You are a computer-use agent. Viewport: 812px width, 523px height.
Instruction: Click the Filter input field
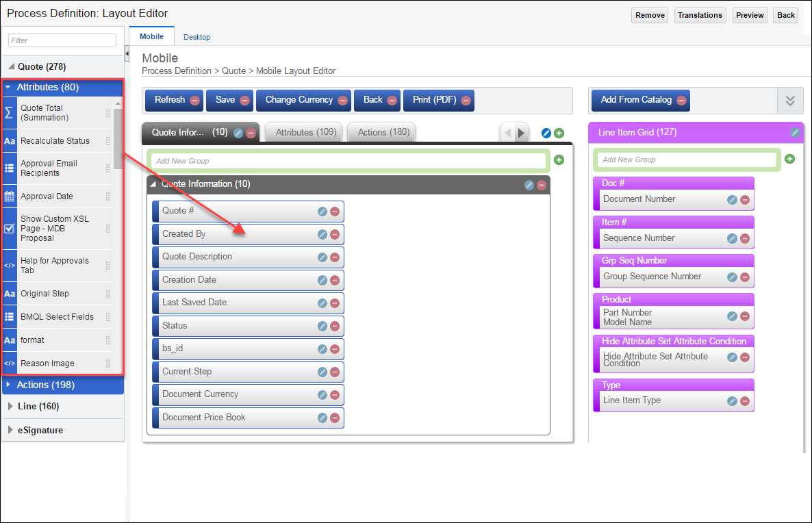(x=62, y=40)
